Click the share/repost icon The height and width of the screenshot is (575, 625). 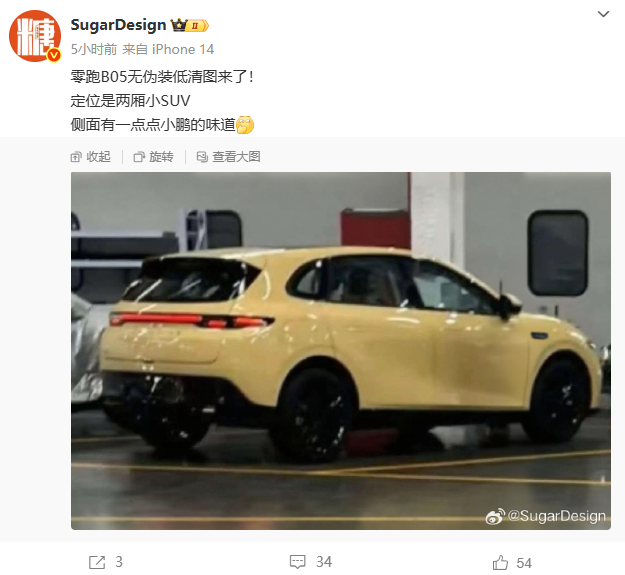97,562
